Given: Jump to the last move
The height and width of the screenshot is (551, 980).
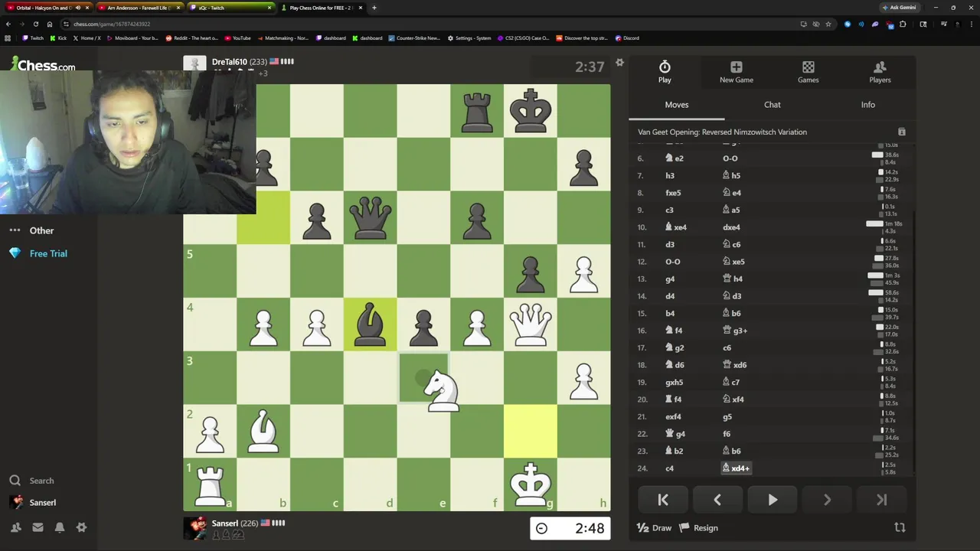Looking at the screenshot, I should pyautogui.click(x=881, y=500).
